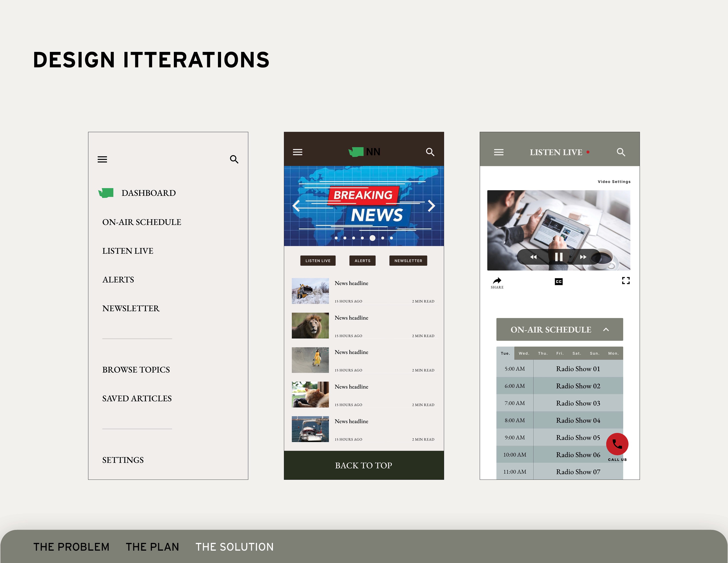
Task: Click the Share arrow icon
Action: click(497, 281)
